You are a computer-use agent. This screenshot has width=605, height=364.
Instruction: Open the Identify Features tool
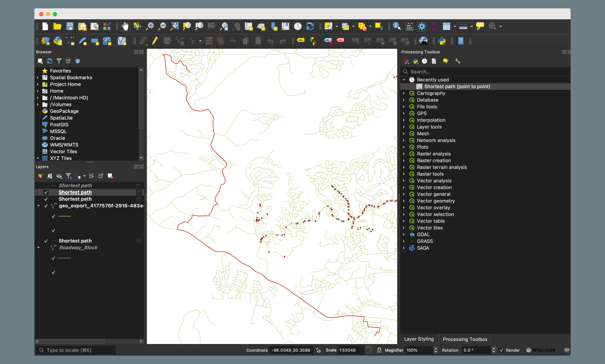pyautogui.click(x=397, y=27)
